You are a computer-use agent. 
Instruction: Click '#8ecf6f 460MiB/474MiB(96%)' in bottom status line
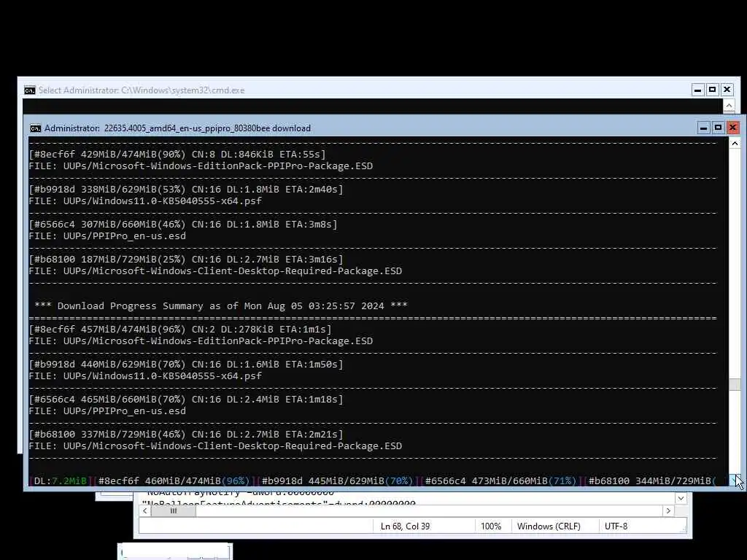pos(174,481)
